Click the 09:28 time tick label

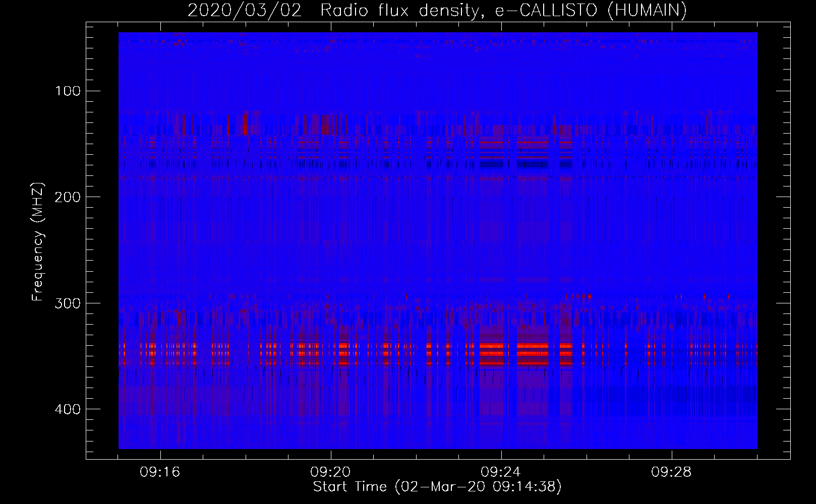(x=671, y=472)
